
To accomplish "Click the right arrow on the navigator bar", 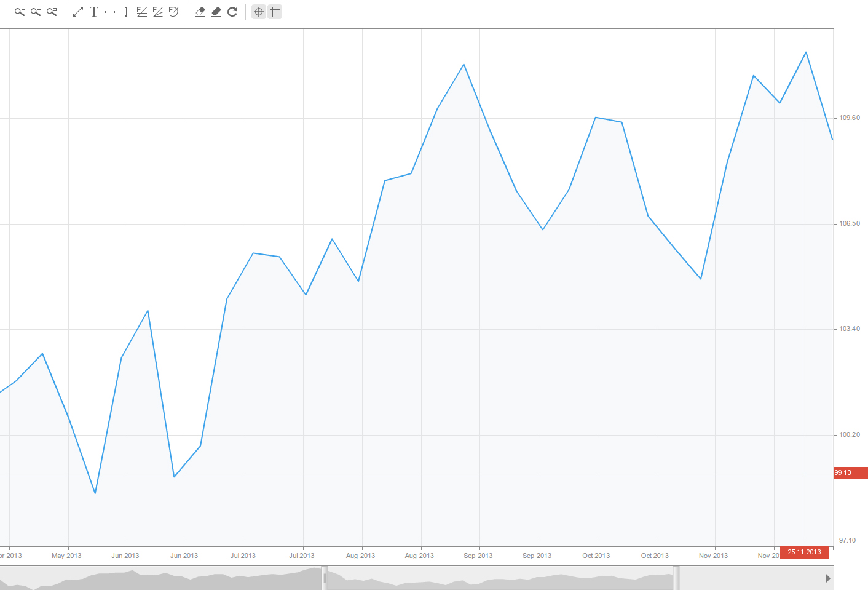I will click(x=829, y=578).
